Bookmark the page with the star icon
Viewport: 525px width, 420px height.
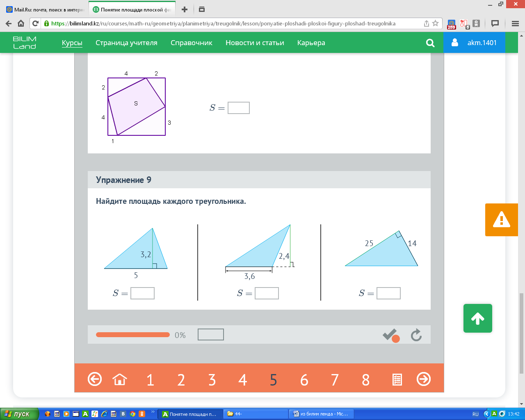click(436, 23)
